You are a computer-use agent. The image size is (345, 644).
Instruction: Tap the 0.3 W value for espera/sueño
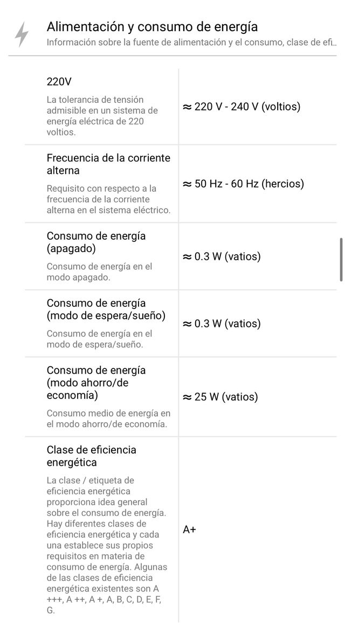(222, 324)
